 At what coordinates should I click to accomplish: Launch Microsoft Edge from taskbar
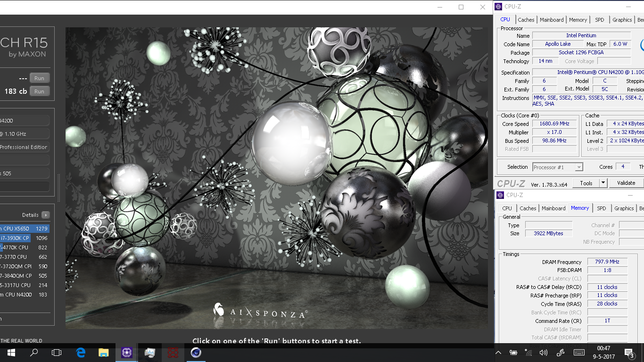pyautogui.click(x=81, y=353)
